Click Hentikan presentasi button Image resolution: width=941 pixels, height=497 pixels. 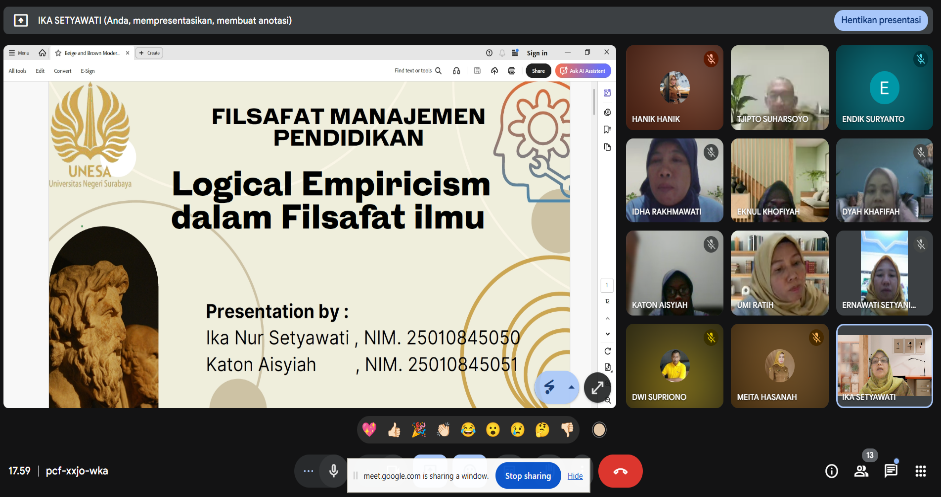click(880, 20)
